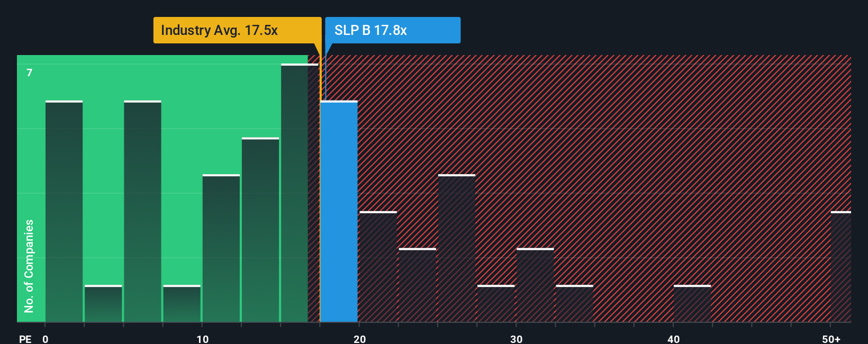Click the tallest bar, PE 15 to 17.5

click(x=300, y=193)
